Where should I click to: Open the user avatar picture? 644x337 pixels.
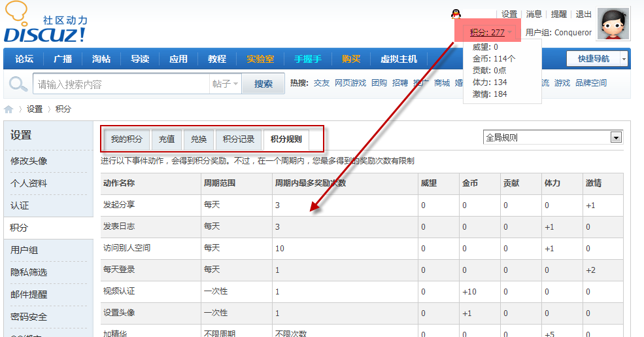coord(613,25)
